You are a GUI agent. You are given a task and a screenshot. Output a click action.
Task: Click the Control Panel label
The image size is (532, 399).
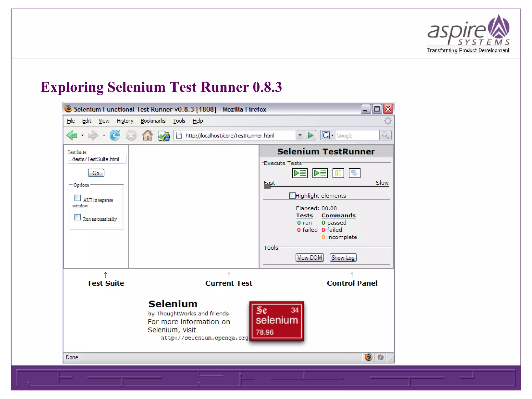[x=352, y=283]
